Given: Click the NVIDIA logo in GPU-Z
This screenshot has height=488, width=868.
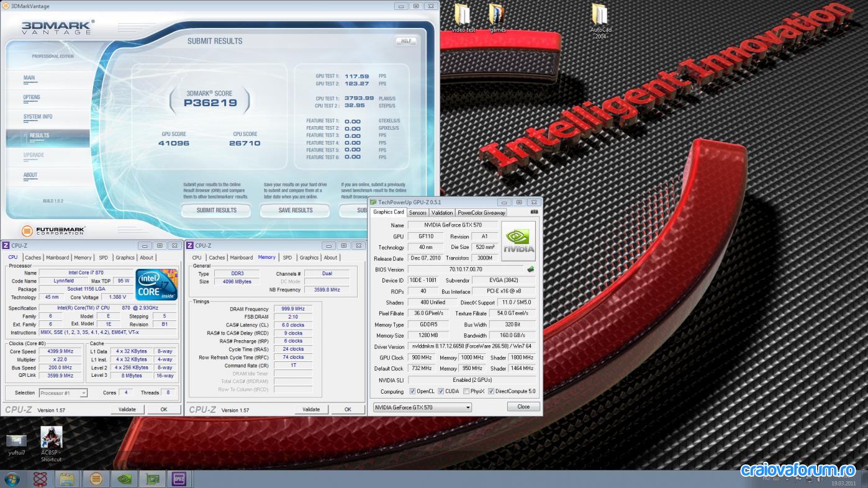Looking at the screenshot, I should pos(518,242).
